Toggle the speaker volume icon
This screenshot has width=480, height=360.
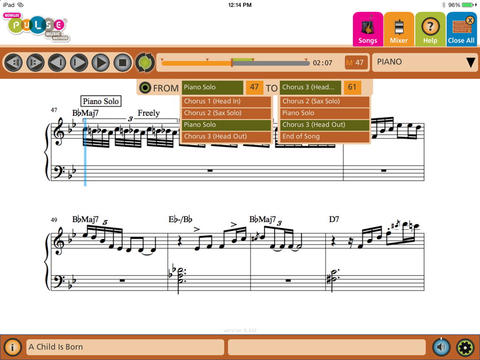tap(441, 347)
